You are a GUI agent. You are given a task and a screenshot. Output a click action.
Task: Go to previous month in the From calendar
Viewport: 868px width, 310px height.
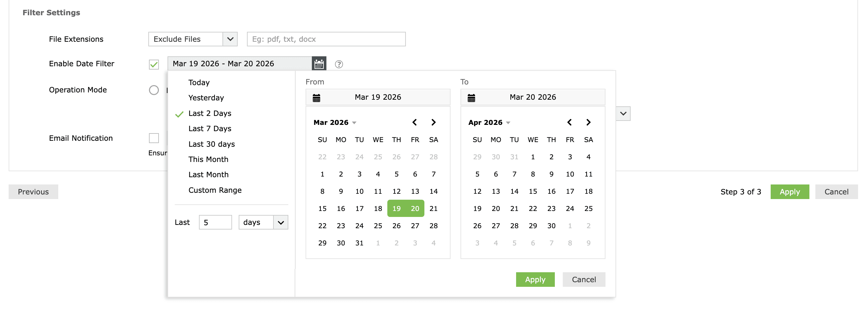click(414, 122)
